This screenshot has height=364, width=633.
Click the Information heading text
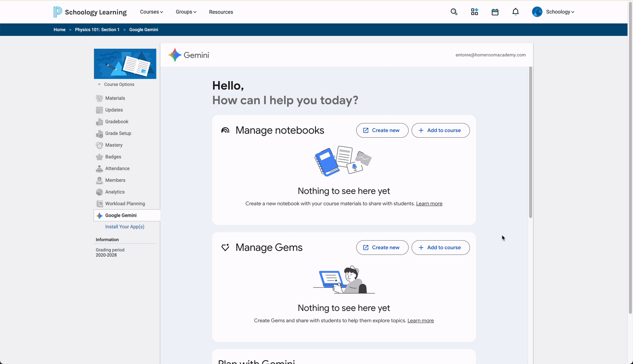coord(107,239)
